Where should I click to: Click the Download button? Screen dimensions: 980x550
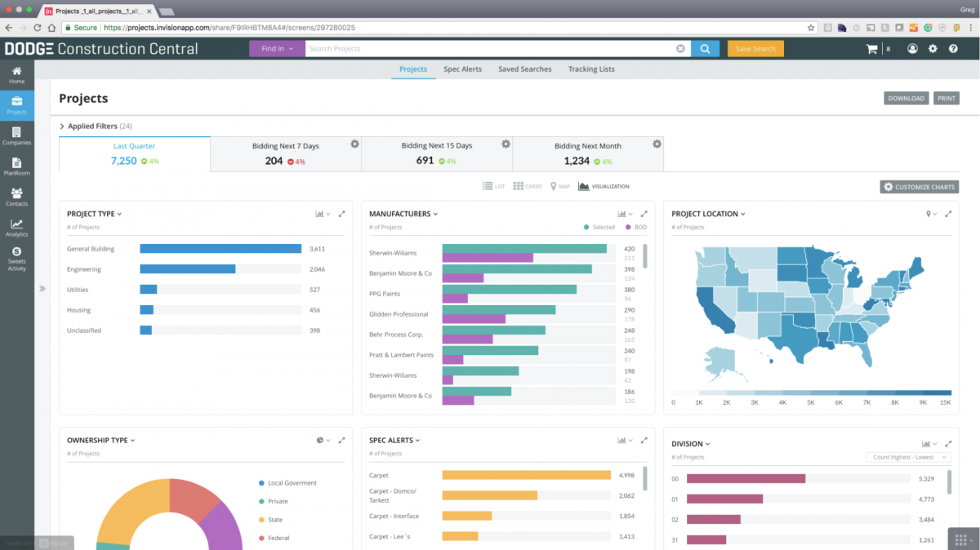[906, 97]
